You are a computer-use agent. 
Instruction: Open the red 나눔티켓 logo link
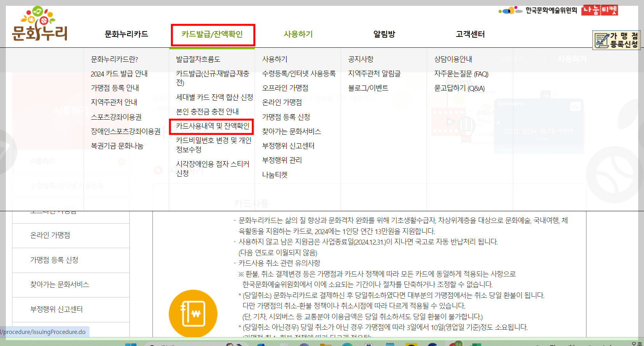pos(600,10)
